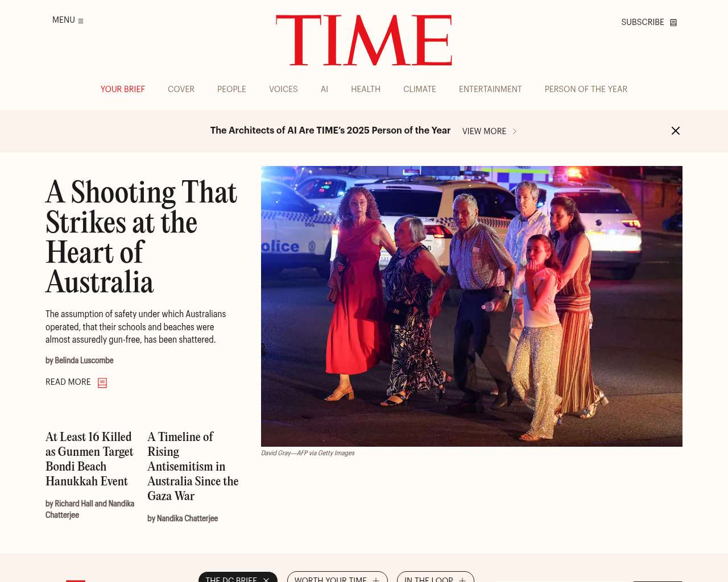The width and height of the screenshot is (728, 582).
Task: Dismiss the Person of the Year banner
Action: pos(676,131)
